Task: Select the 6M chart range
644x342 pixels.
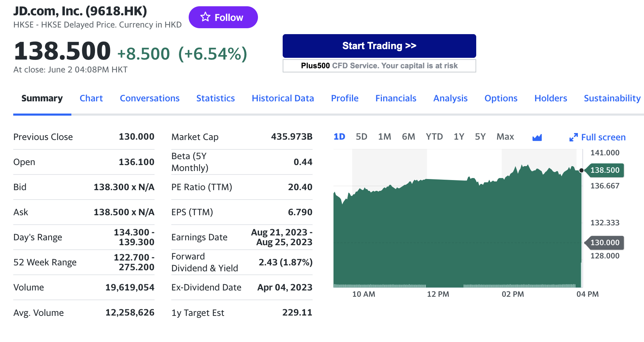Action: pyautogui.click(x=408, y=137)
